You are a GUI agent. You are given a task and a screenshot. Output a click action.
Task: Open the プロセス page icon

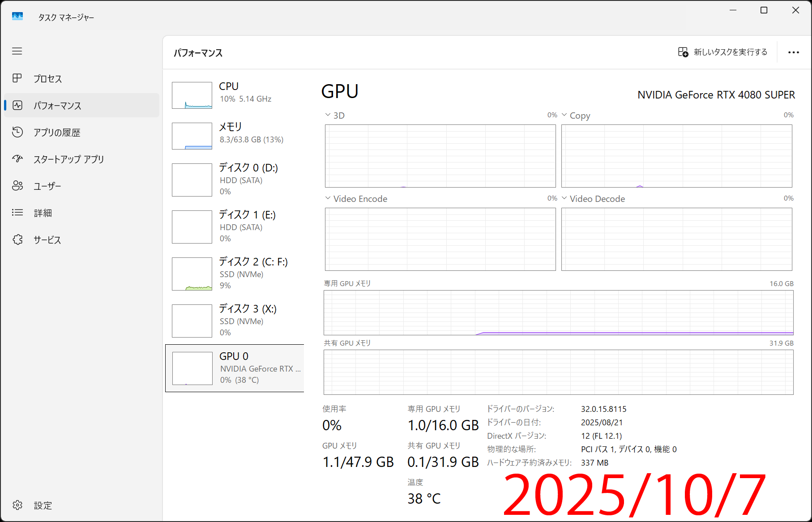(x=17, y=78)
